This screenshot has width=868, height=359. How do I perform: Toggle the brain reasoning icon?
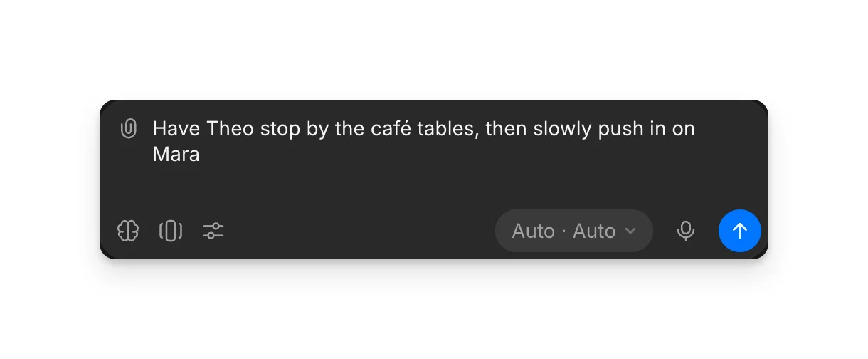(x=128, y=231)
